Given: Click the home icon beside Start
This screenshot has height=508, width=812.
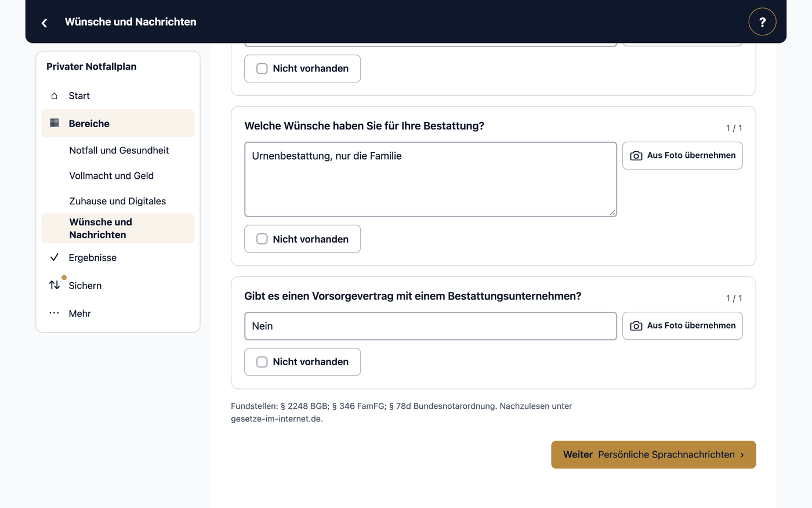Looking at the screenshot, I should point(55,96).
